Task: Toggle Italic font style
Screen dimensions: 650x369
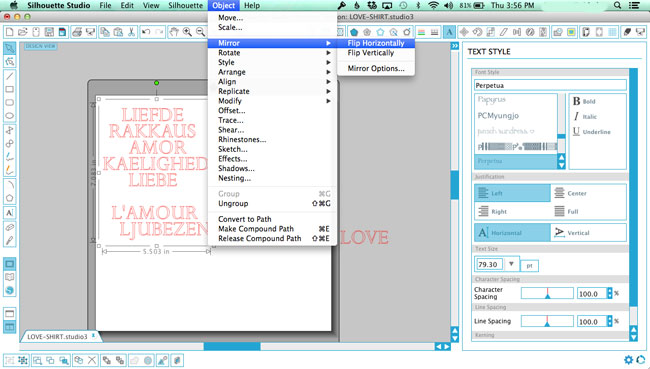Action: coord(585,117)
